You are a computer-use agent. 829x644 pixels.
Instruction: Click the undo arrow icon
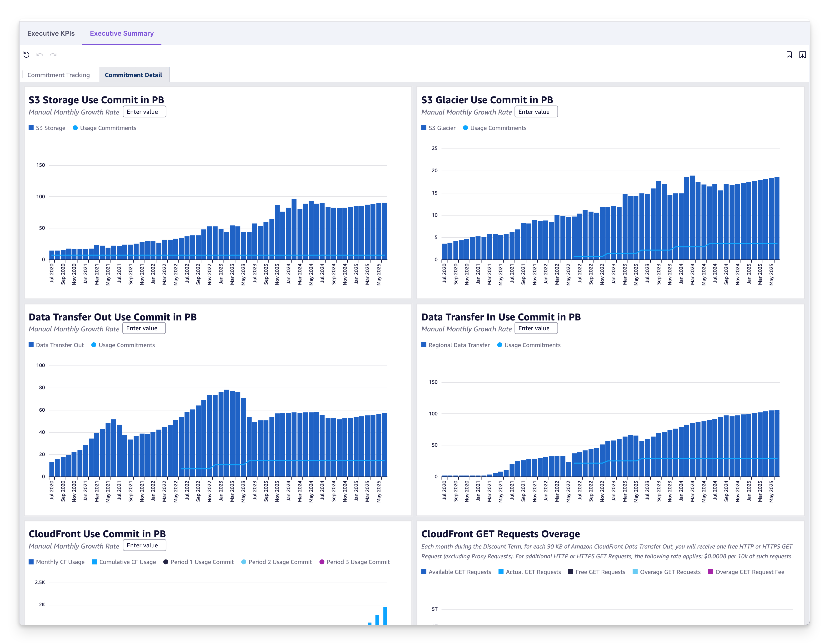click(40, 55)
